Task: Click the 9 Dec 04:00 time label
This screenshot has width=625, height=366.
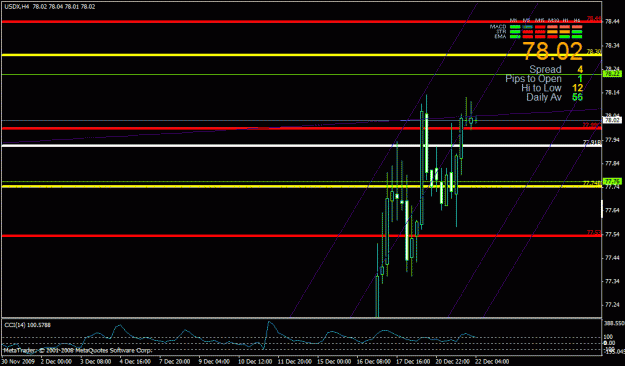Action: pos(214,362)
